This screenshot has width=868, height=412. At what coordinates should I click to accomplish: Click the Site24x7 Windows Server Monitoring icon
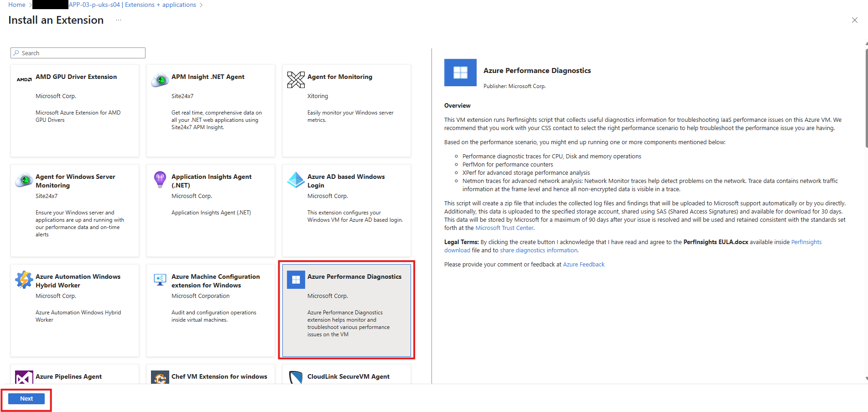(x=24, y=180)
